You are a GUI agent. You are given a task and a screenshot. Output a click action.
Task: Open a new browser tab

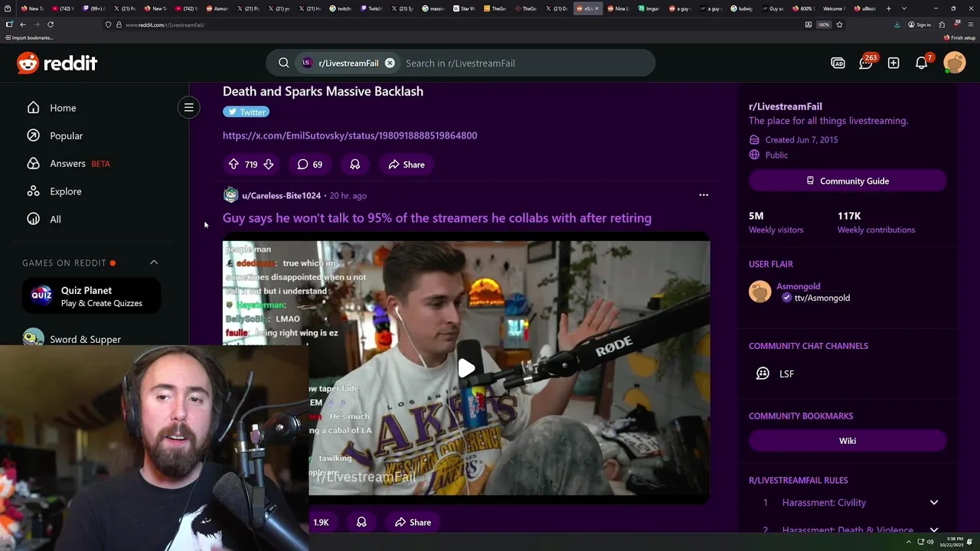click(889, 8)
